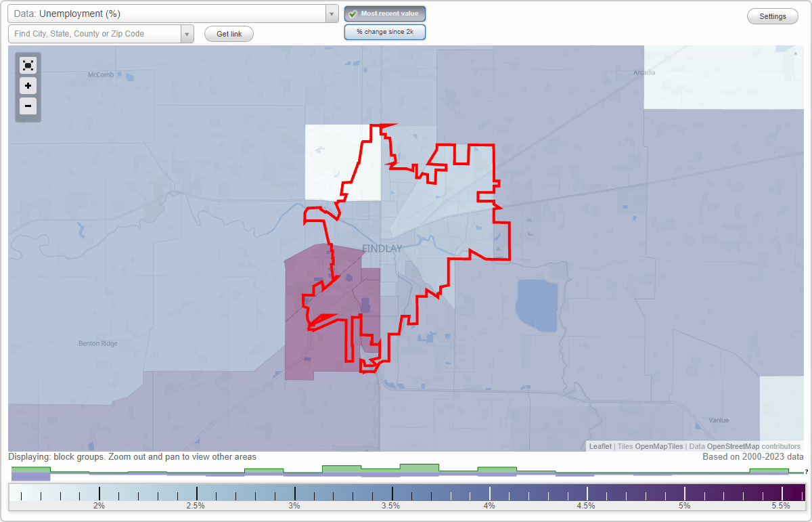Screen dimensions: 812x522
Task: Click the FINDLAY city label on map
Action: coord(382,248)
